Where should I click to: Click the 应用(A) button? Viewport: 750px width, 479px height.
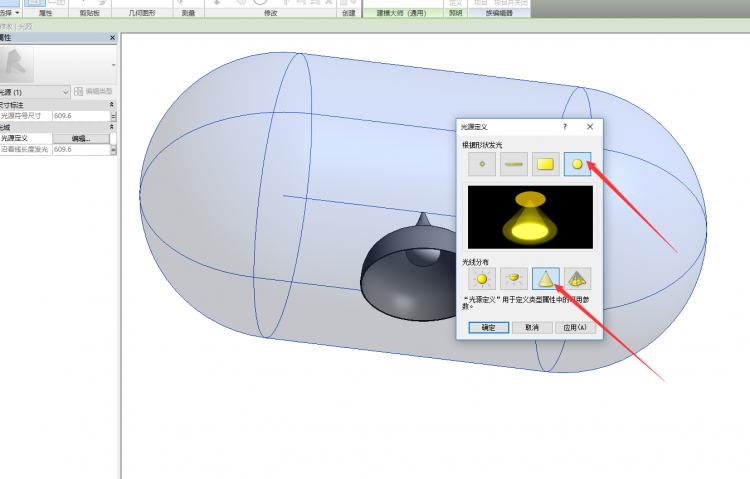click(x=575, y=327)
